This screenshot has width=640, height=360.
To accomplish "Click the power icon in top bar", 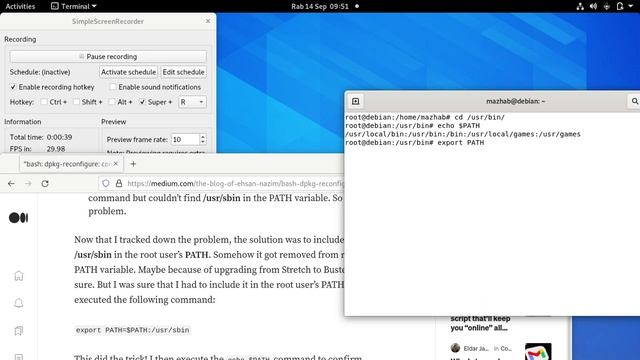I will coord(620,6).
